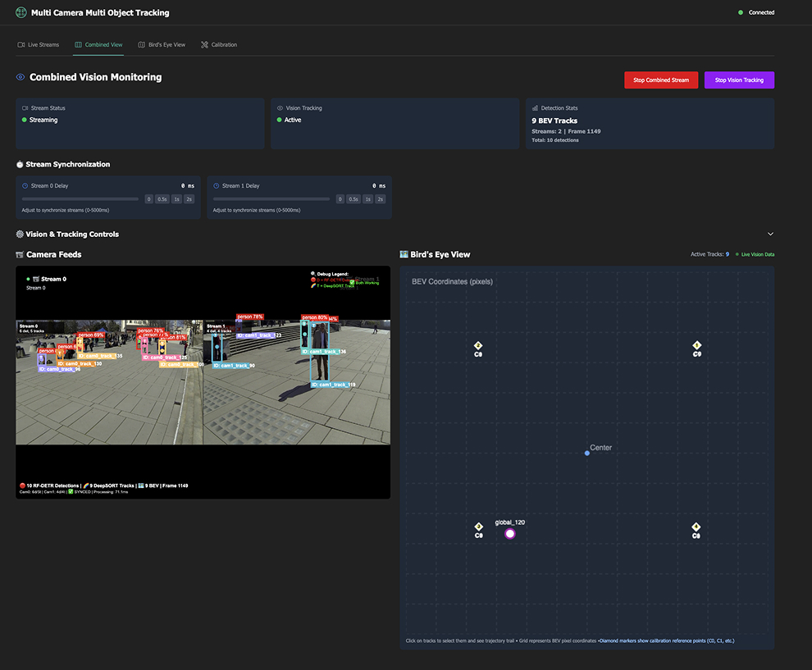Click the Stream 0 Delay slider track
Image resolution: width=812 pixels, height=670 pixels.
[80, 199]
